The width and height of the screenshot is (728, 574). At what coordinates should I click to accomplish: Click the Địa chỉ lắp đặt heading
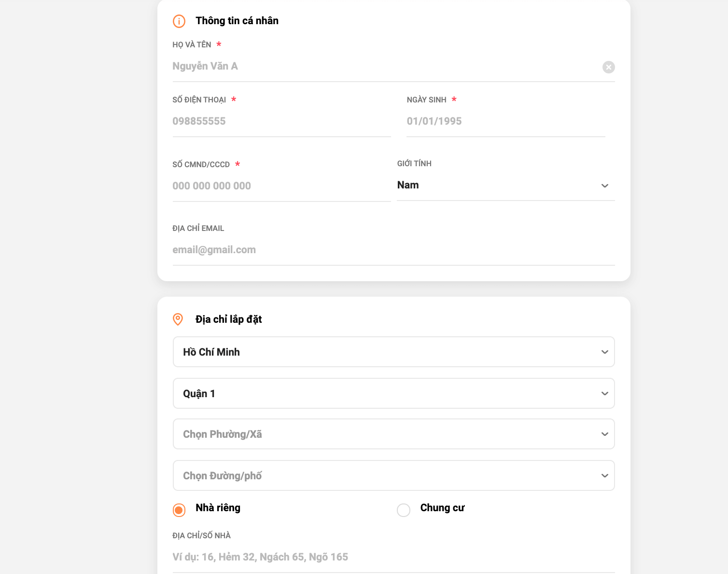[x=229, y=319]
